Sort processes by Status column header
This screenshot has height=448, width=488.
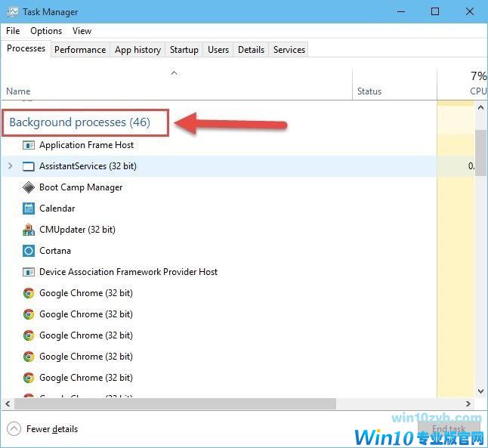point(369,91)
